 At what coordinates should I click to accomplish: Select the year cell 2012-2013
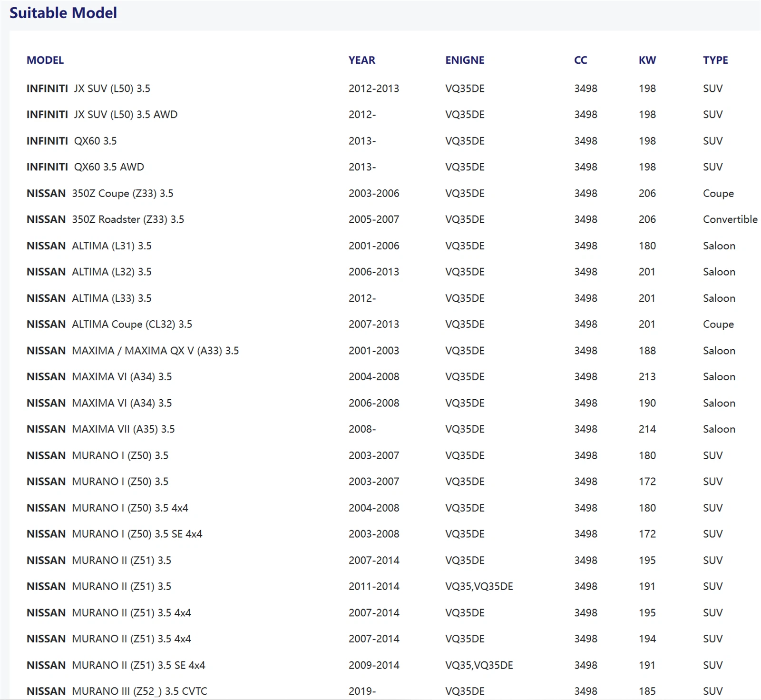pos(374,89)
